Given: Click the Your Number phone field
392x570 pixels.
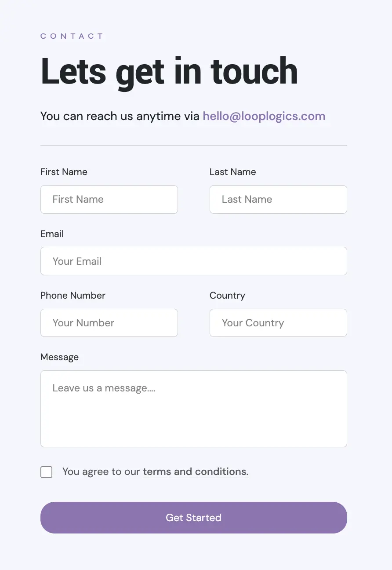Looking at the screenshot, I should [109, 323].
